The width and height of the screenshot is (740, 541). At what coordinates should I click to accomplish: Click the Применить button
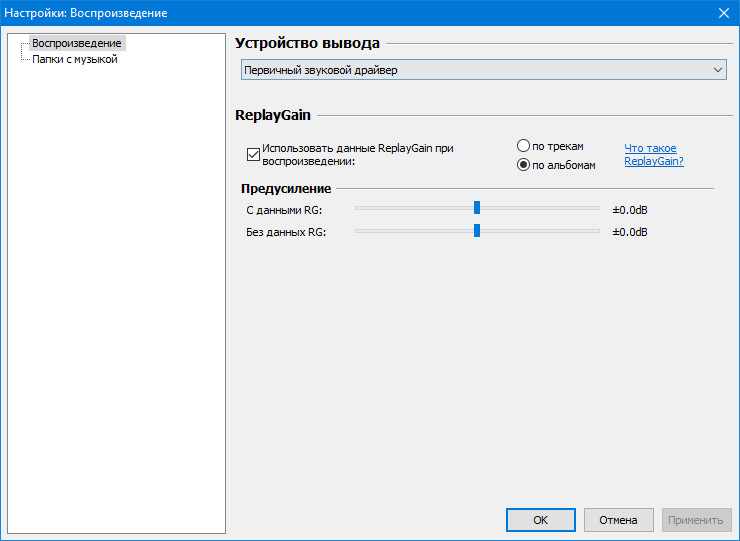[696, 520]
